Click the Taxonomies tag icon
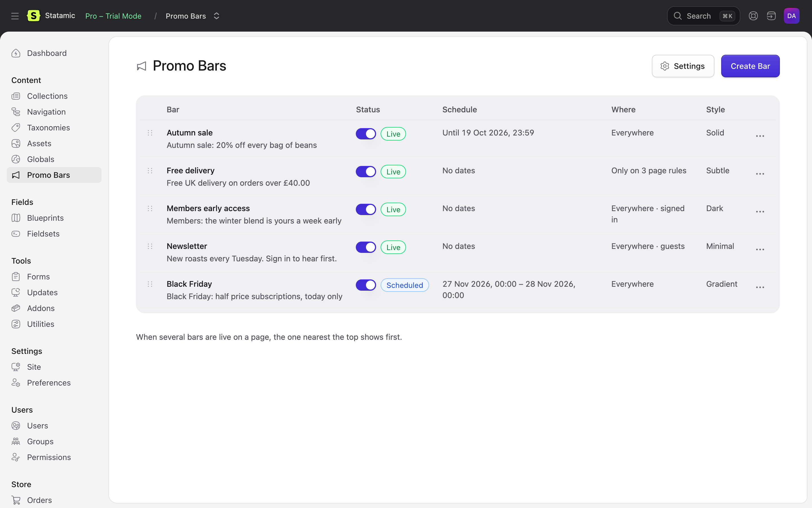 pyautogui.click(x=16, y=128)
